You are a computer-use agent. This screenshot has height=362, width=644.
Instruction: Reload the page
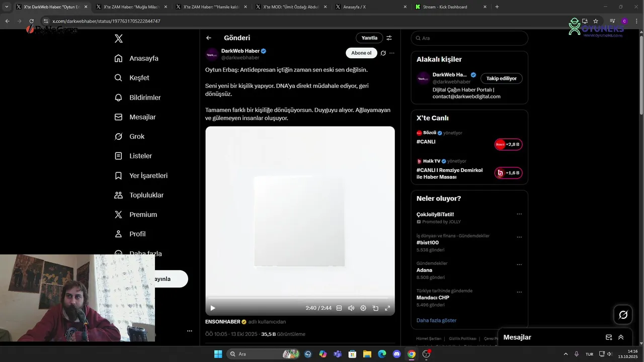[31, 21]
